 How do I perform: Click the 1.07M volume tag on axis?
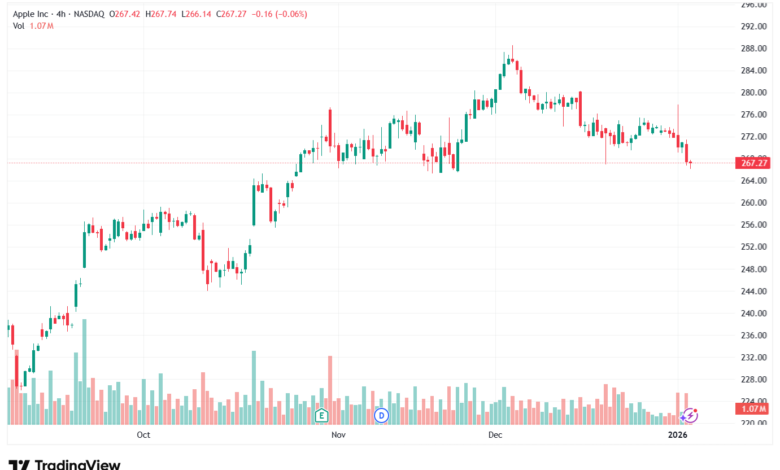click(753, 409)
